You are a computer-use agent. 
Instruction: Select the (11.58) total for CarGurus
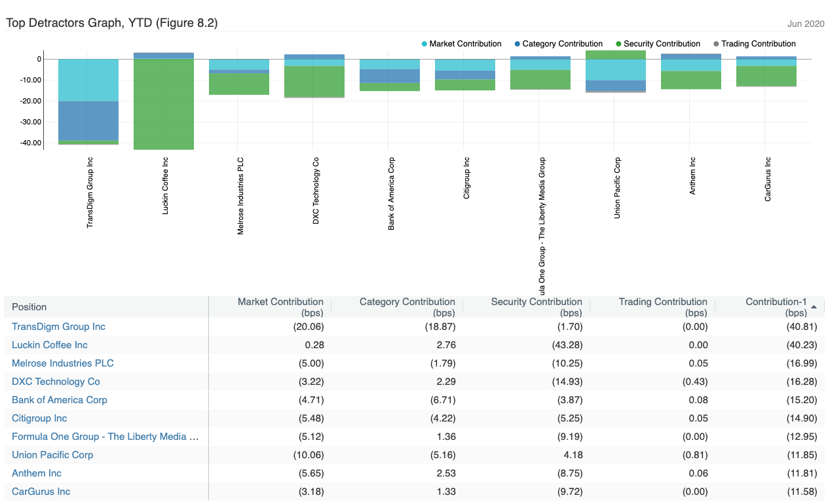[x=803, y=492]
